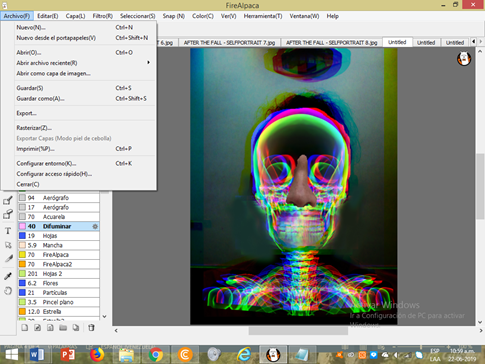
Task: Open Configurar entorno(K)...
Action: 79,163
